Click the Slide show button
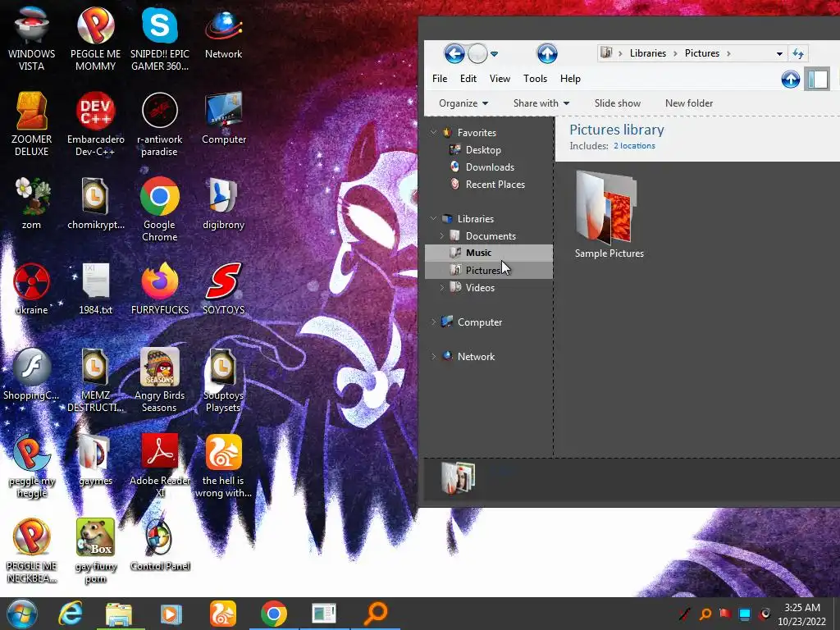 tap(617, 103)
